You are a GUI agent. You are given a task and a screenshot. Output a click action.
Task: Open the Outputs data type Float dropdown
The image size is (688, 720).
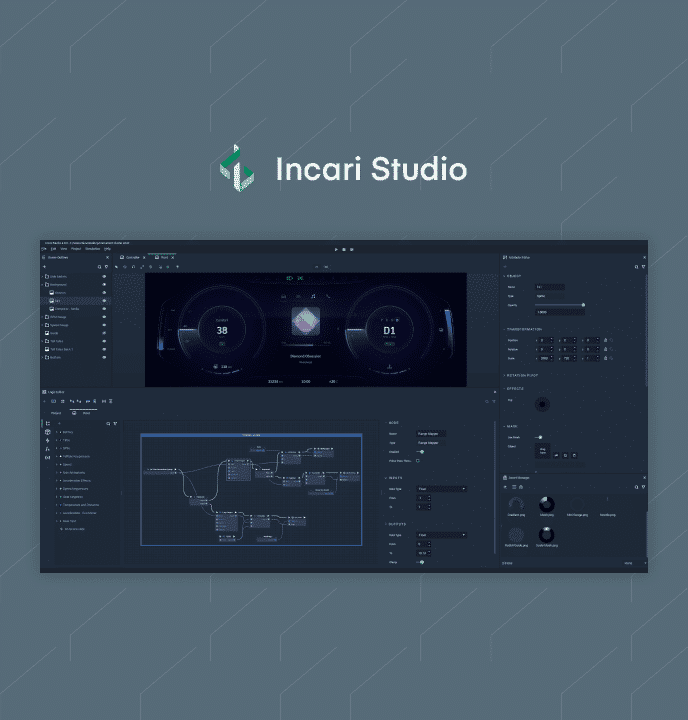[x=441, y=535]
